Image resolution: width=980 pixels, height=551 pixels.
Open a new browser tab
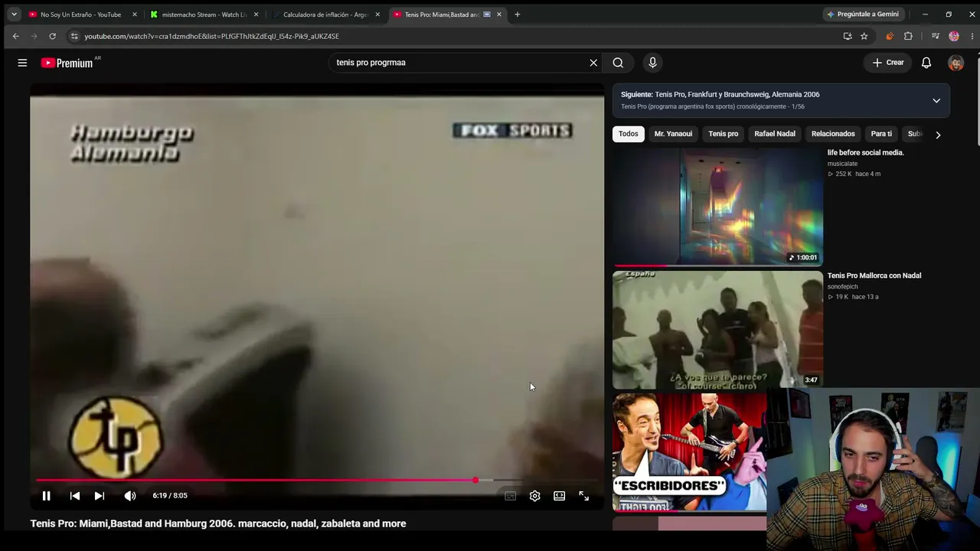518,15
